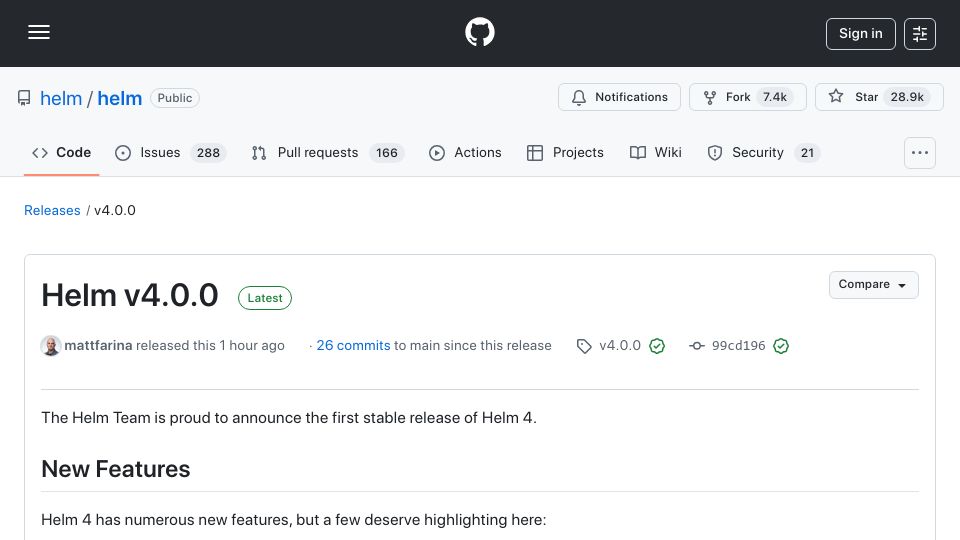
Task: Open the hamburger navigation menu
Action: [x=39, y=32]
